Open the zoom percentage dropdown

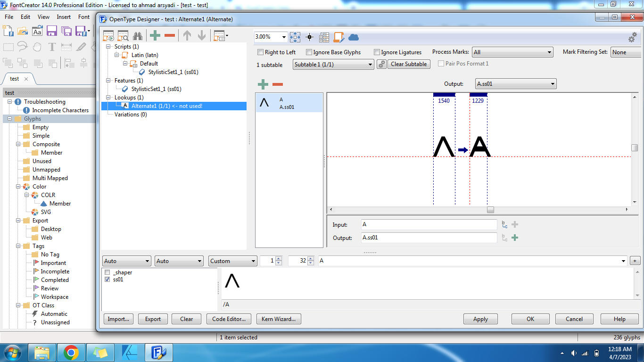tap(284, 37)
